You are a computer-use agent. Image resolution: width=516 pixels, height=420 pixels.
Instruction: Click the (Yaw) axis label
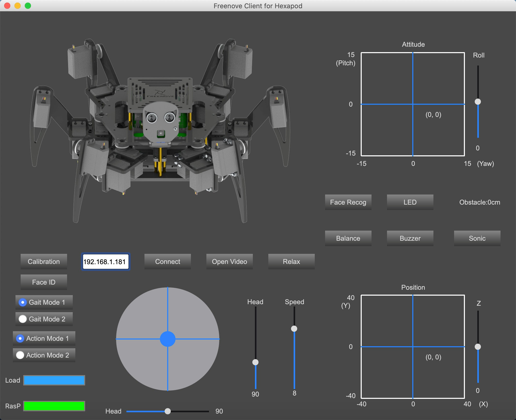(x=486, y=164)
